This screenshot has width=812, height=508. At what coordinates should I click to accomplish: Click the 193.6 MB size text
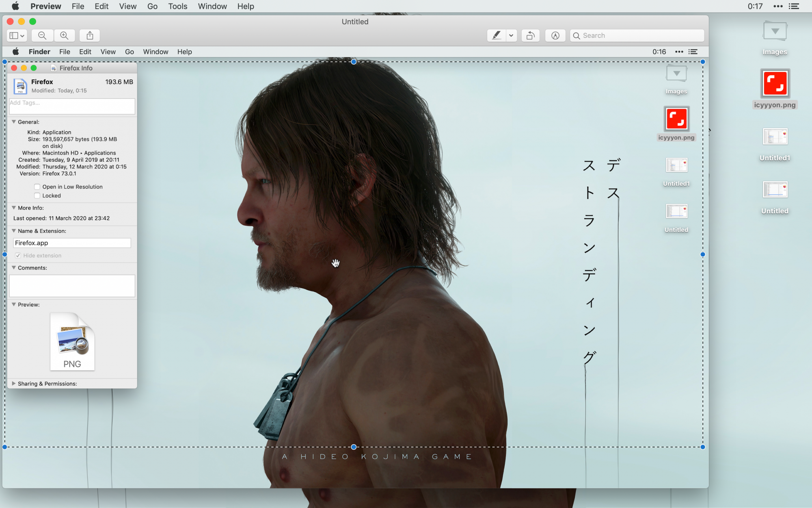coord(119,82)
